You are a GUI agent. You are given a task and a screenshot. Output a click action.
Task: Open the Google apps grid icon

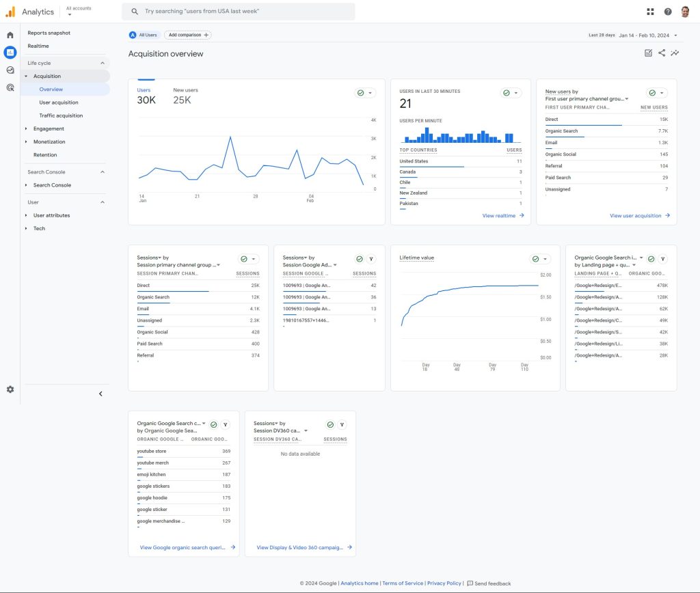coord(651,12)
